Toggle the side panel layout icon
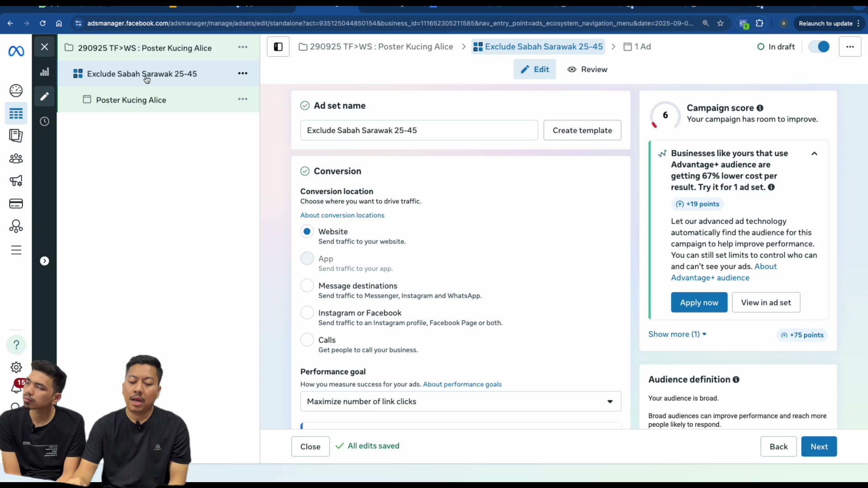Image resolution: width=868 pixels, height=488 pixels. click(278, 47)
